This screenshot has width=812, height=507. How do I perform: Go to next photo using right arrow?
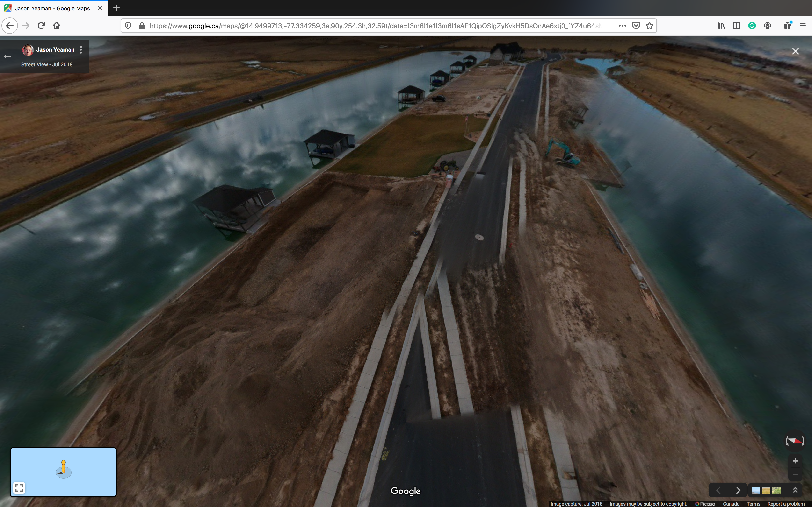click(x=738, y=491)
